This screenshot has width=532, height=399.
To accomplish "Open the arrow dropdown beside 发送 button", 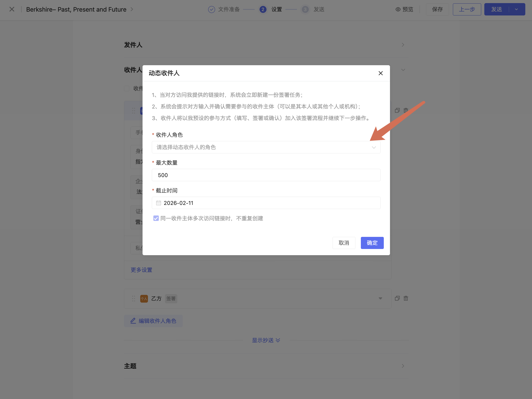I will 516,9.
